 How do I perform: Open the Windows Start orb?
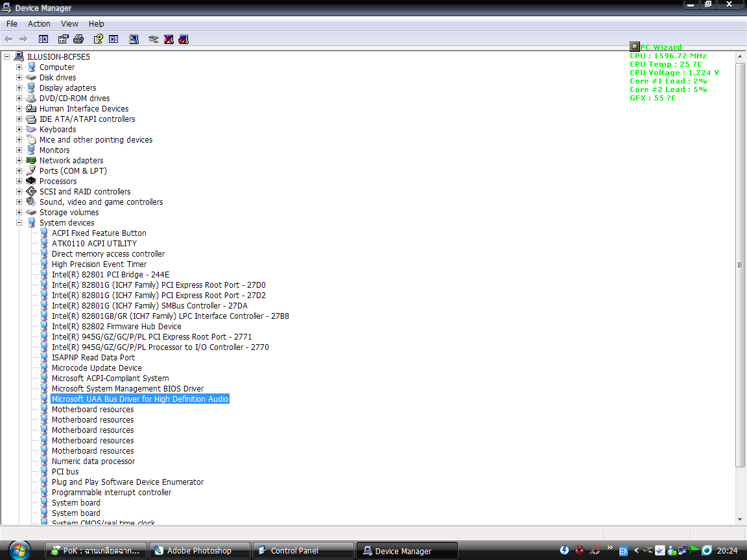tap(19, 550)
